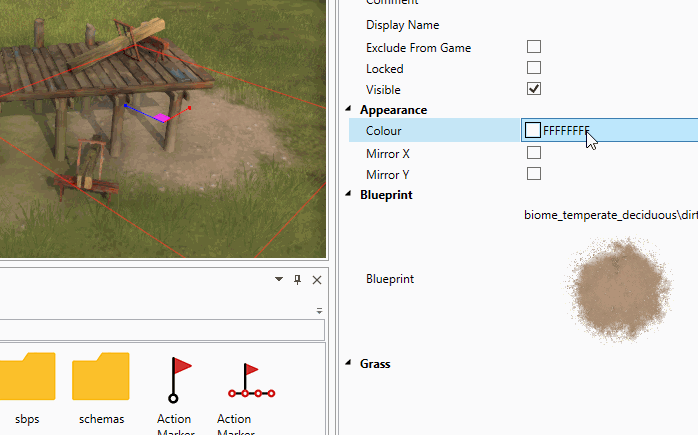Click the Visible property label
698x435 pixels.
(383, 90)
